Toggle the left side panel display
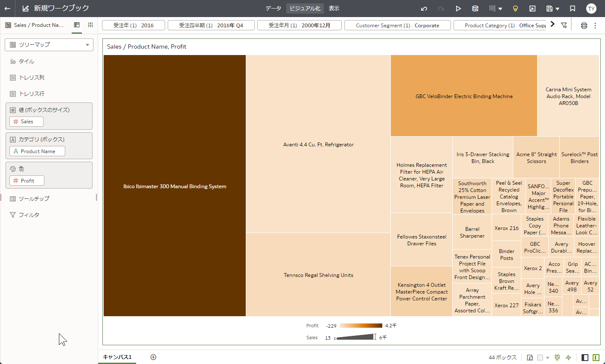The image size is (605, 364). point(585,357)
